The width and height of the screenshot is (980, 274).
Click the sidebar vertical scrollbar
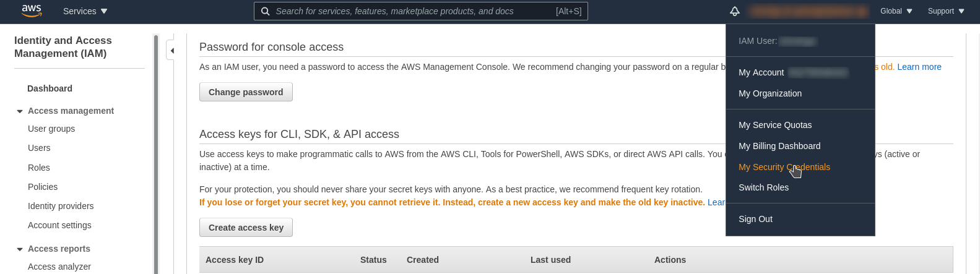tap(156, 155)
